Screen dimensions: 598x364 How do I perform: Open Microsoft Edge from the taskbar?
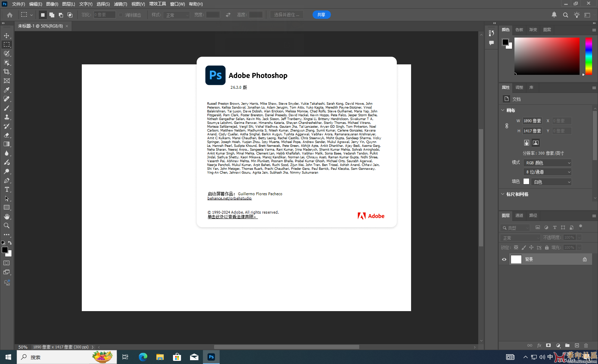[x=143, y=357]
